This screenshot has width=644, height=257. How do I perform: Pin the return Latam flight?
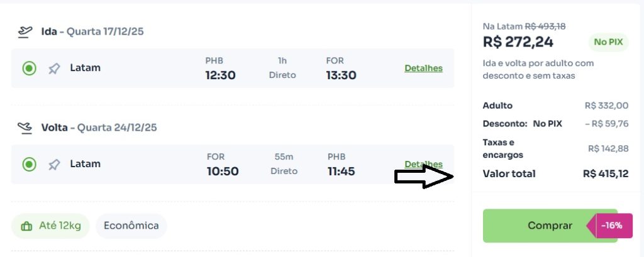coord(54,165)
